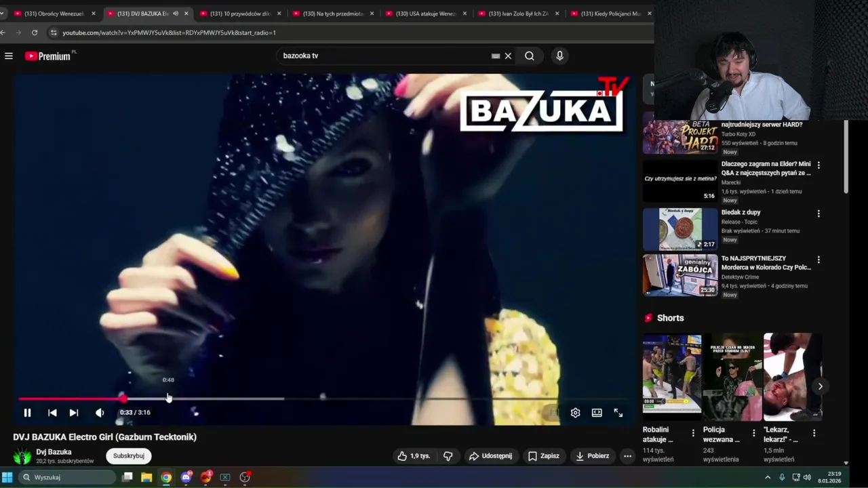Expand browser tab search dropdown

click(x=2, y=14)
